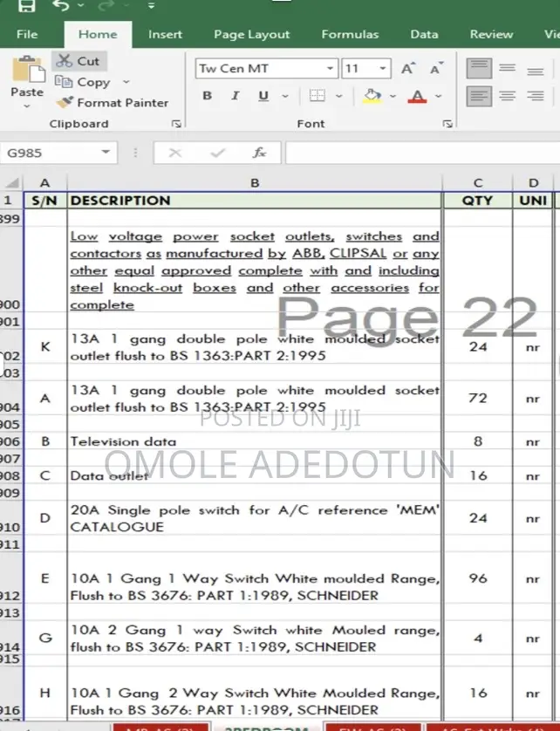Expand the Paste options arrow
Screen dimensions: 560x731
[26, 106]
